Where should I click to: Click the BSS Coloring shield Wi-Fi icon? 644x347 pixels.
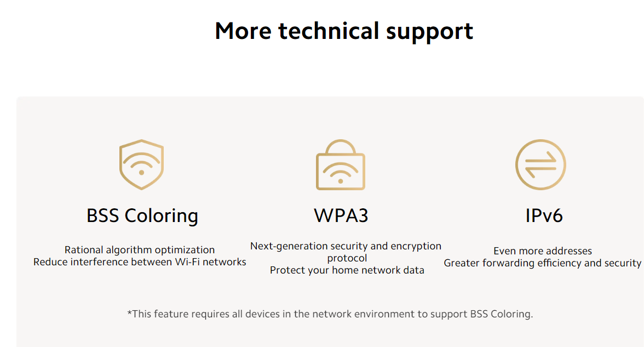[142, 164]
